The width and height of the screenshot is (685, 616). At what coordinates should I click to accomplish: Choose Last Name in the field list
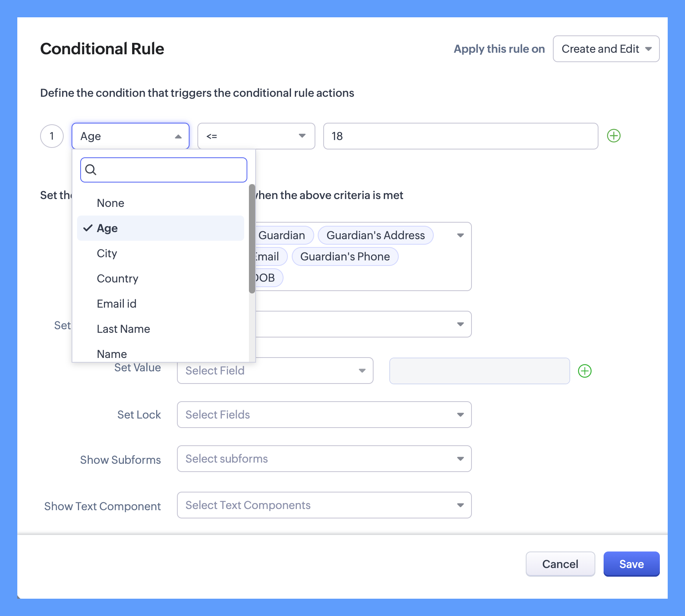pos(123,329)
